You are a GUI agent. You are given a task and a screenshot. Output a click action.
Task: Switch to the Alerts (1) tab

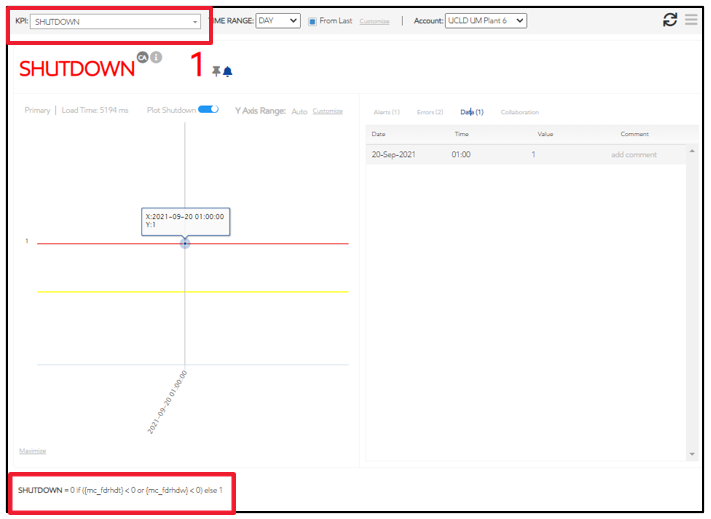[x=386, y=112]
